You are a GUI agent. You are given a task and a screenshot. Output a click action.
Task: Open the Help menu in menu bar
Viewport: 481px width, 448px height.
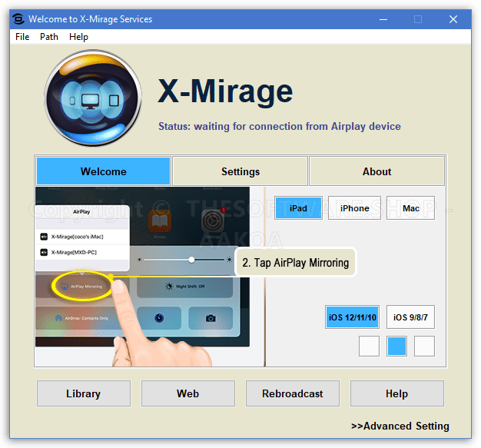pyautogui.click(x=78, y=37)
